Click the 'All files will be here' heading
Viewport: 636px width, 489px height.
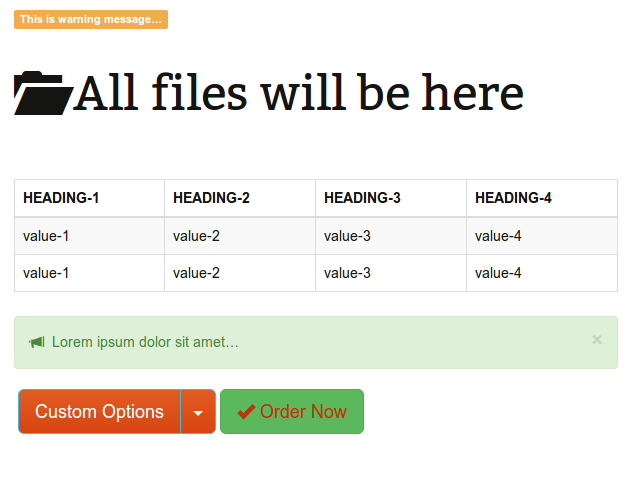pyautogui.click(x=299, y=93)
